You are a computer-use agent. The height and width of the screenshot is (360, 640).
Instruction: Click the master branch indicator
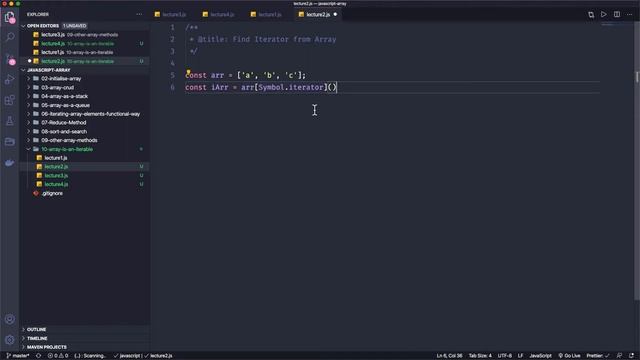(17, 356)
